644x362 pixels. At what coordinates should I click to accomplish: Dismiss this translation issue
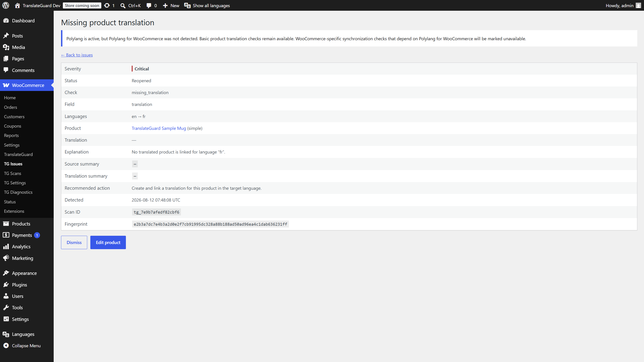click(74, 242)
